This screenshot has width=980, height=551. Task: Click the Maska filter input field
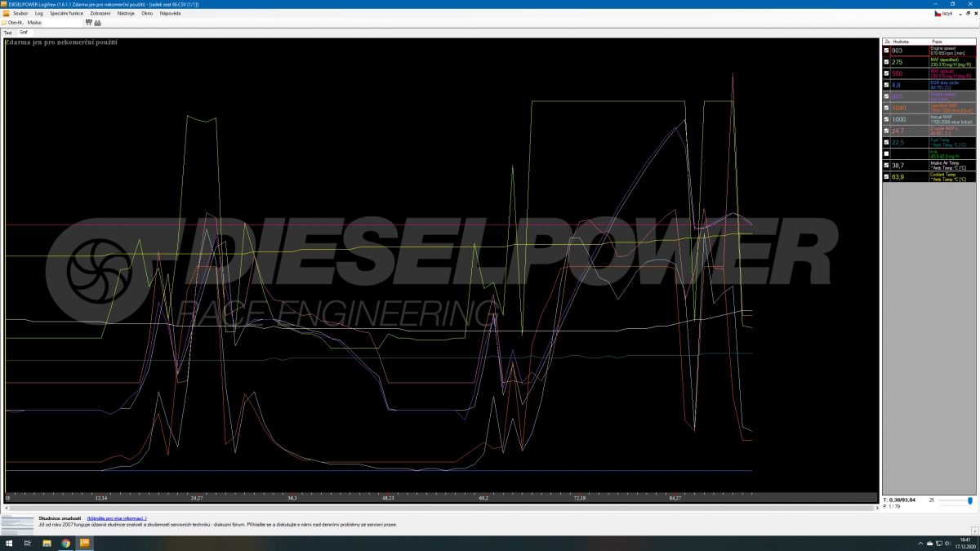tap(63, 23)
